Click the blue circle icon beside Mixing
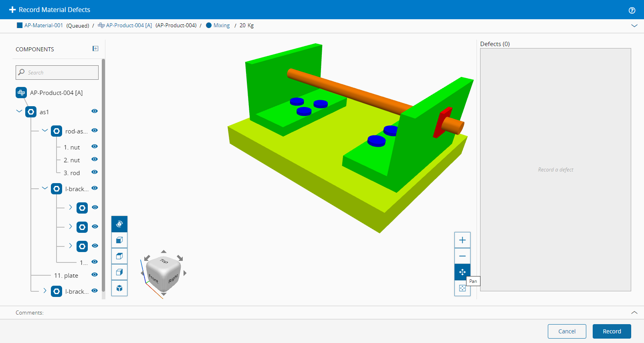Viewport: 644px width, 343px height. click(209, 25)
